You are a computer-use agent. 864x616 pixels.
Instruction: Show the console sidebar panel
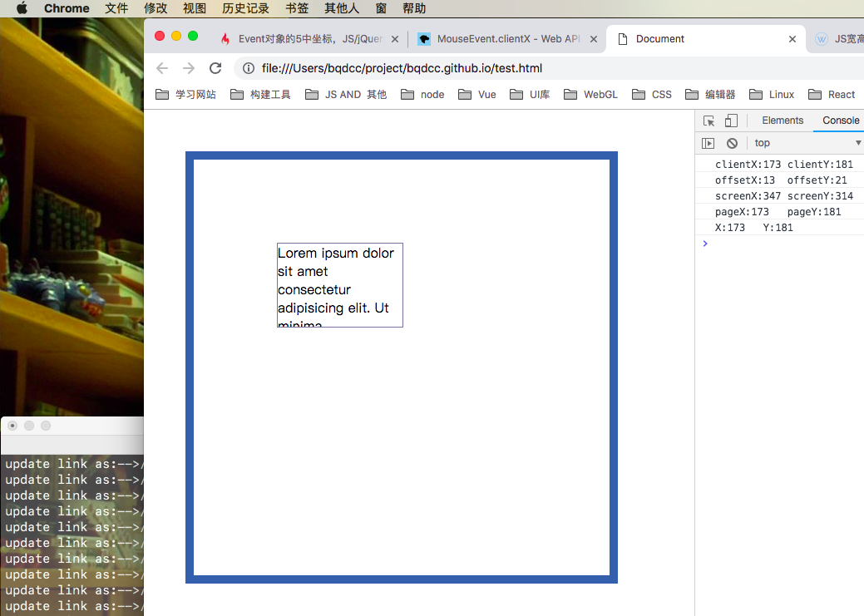point(708,143)
